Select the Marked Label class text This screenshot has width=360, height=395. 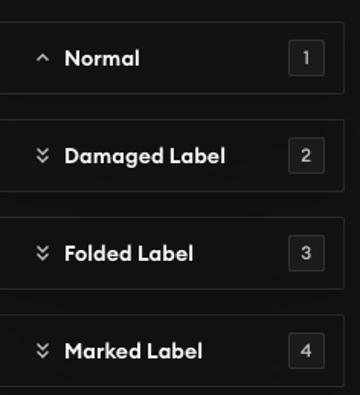133,351
